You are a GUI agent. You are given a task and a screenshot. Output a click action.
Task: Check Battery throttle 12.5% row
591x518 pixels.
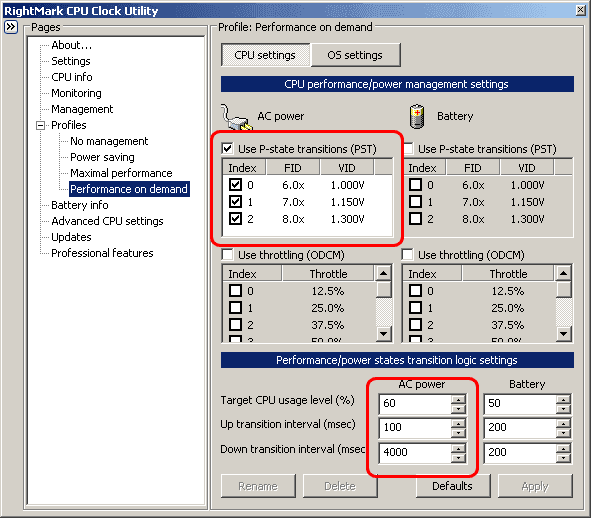415,291
